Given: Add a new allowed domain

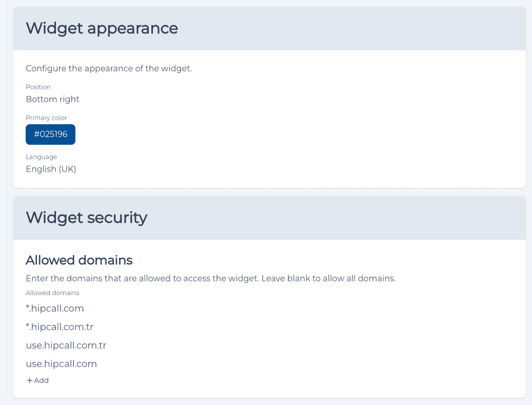Looking at the screenshot, I should point(37,380).
